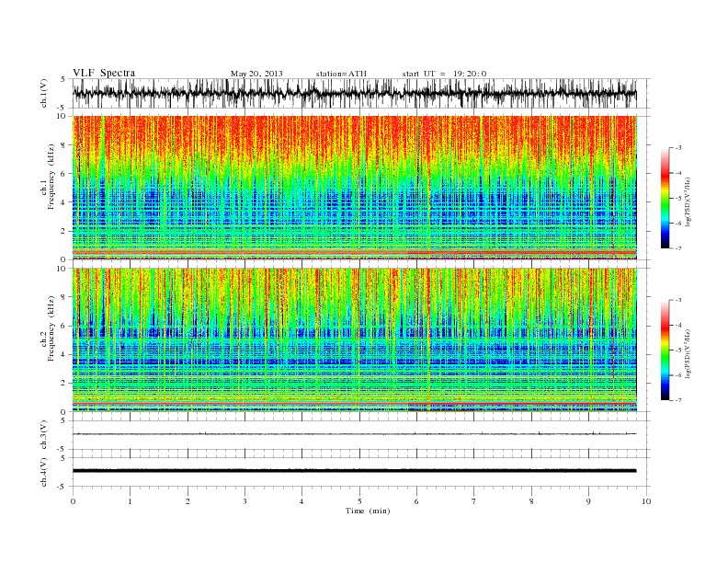Select the 'May 20, 2013' date text
The width and height of the screenshot is (728, 563).
coord(256,74)
